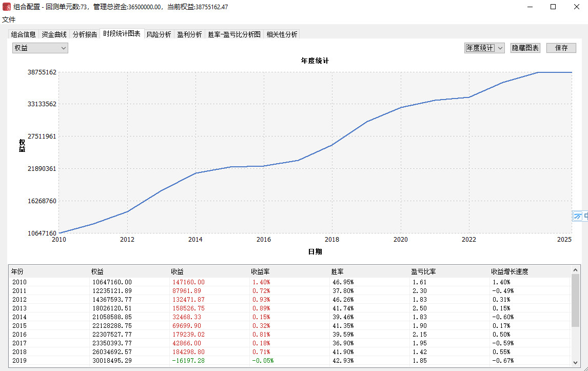This screenshot has width=588, height=371.
Task: Open the 文件 menu
Action: coord(9,19)
